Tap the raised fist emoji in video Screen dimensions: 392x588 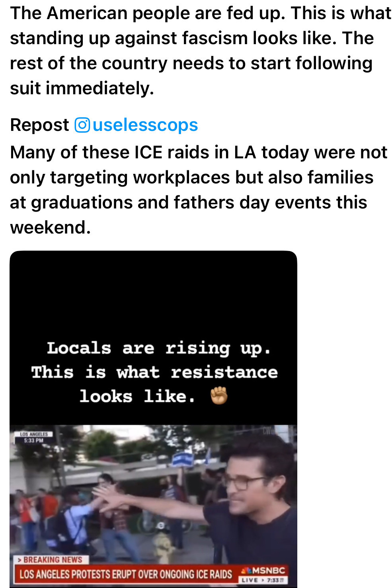[x=219, y=396]
